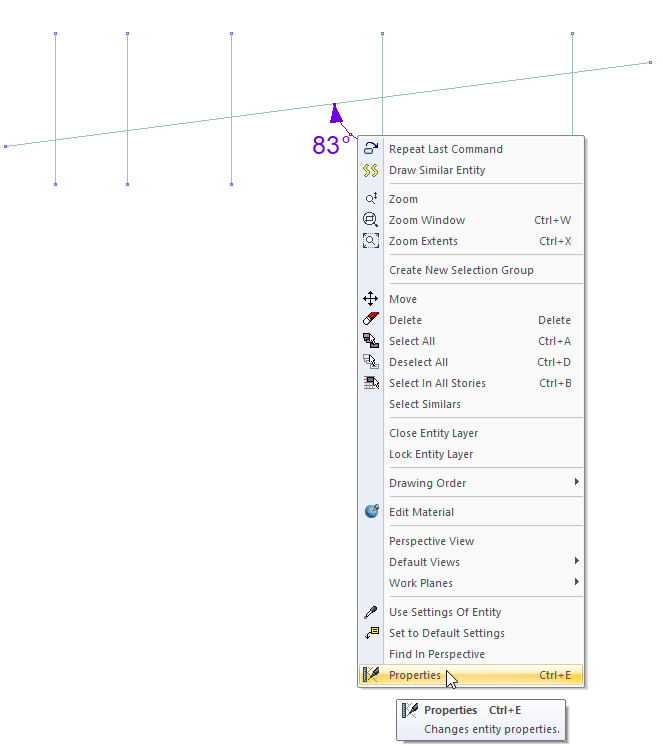Choose Lock Entity Layer

pyautogui.click(x=471, y=454)
